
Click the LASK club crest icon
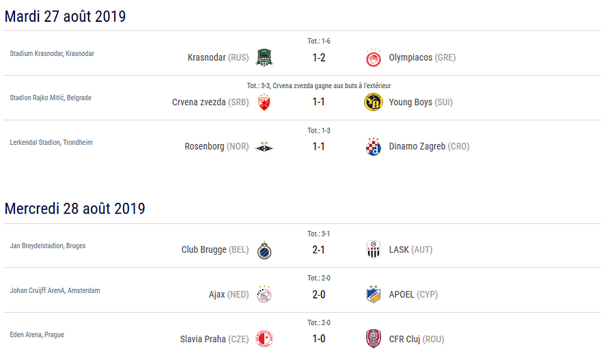[373, 250]
